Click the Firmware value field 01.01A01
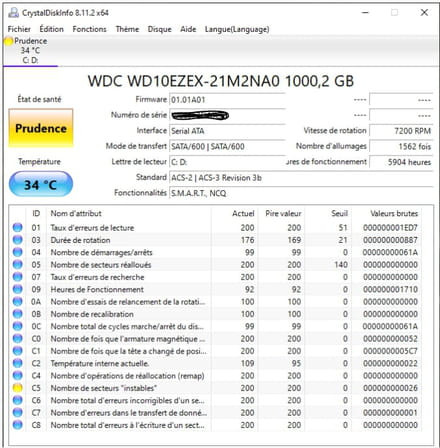The image size is (440, 448). tap(227, 100)
